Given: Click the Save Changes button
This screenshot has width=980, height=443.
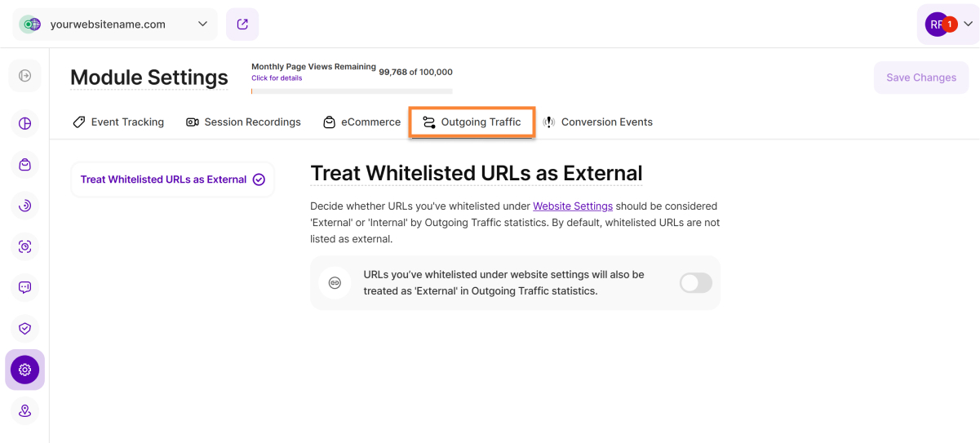Looking at the screenshot, I should pos(920,78).
